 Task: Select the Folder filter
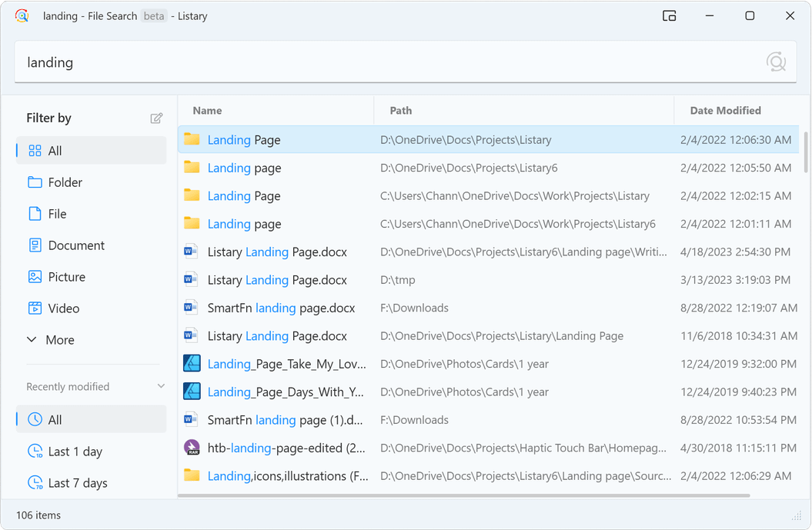click(x=91, y=182)
